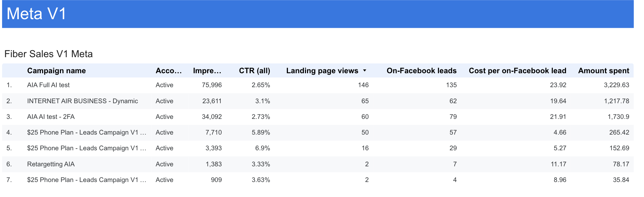Click landing page views value 16

365,148
